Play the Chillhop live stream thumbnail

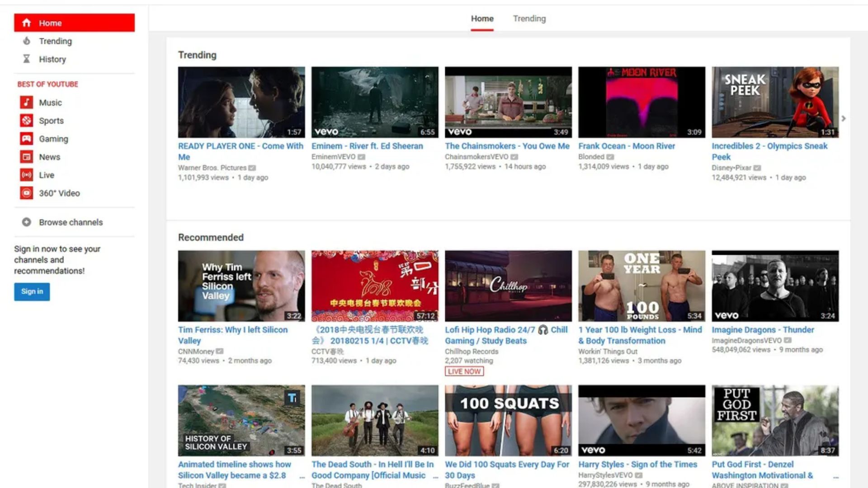(508, 286)
